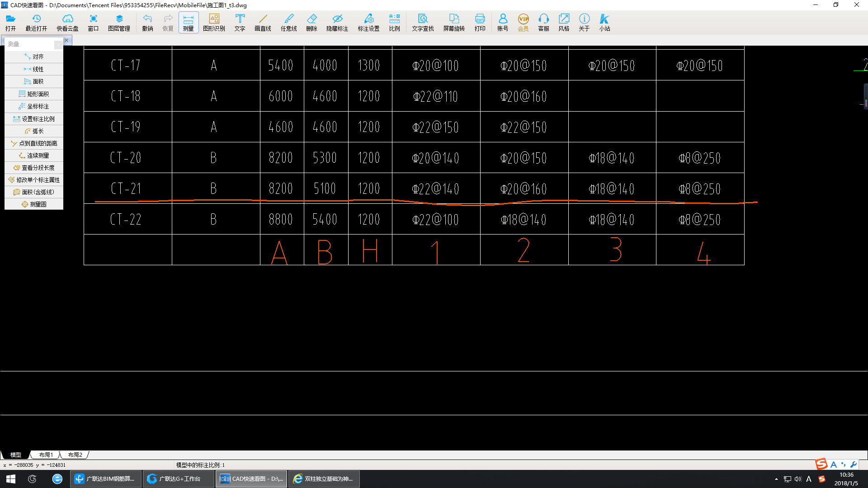The image size is (868, 488).
Task: Click the Φ22@110 rebar cell
Action: coord(436,96)
